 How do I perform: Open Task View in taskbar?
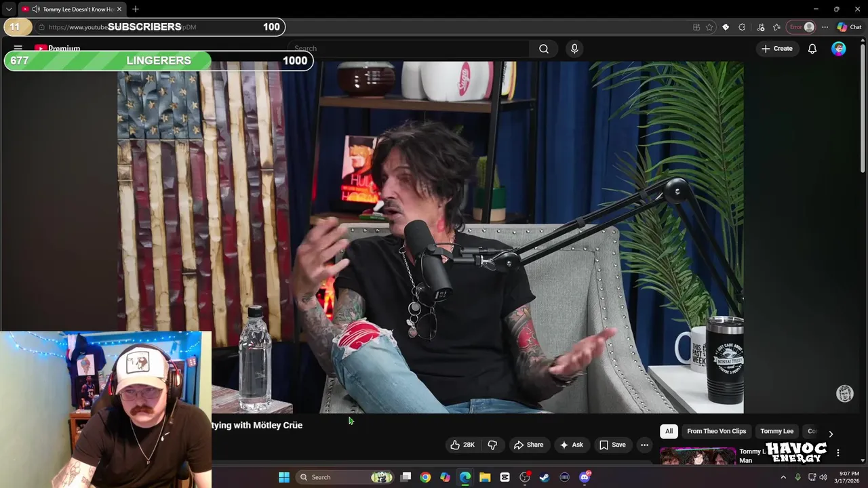click(x=406, y=477)
